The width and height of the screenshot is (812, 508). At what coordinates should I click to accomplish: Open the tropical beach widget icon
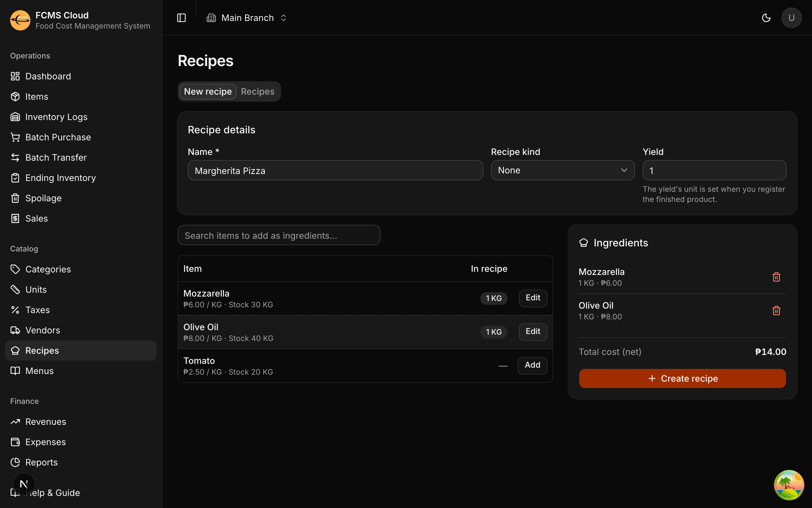point(789,485)
